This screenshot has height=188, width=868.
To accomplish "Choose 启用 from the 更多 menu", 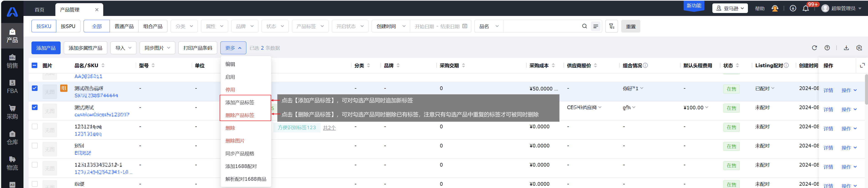I will coord(246,77).
